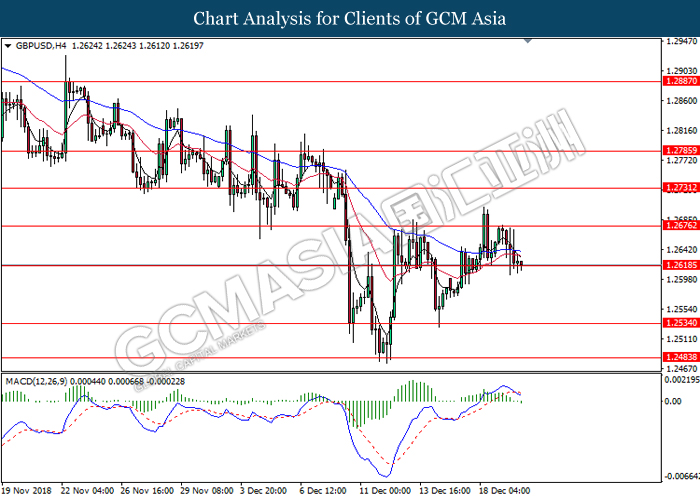The image size is (700, 500).
Task: Click the 1.28600 price axis value
Action: 681,101
